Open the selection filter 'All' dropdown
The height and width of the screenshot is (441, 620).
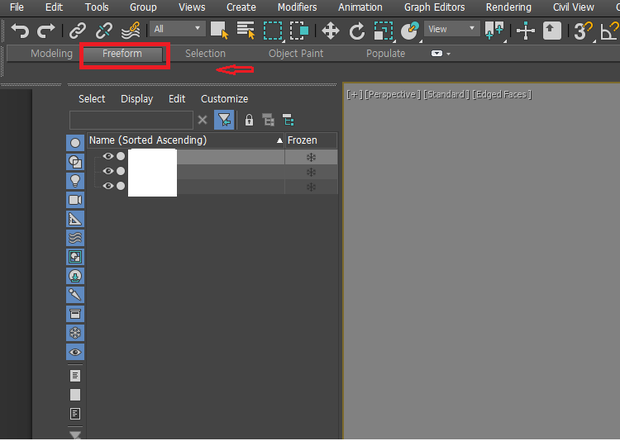click(x=178, y=30)
